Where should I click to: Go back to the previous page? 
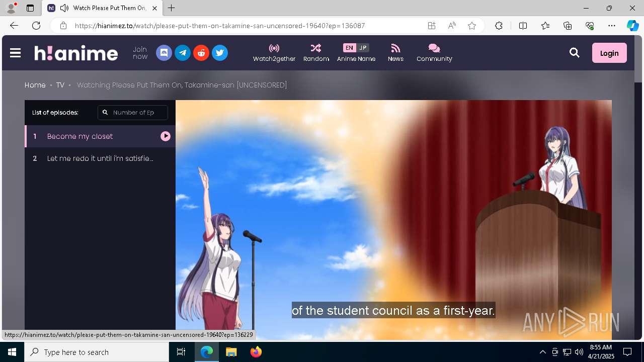click(x=14, y=26)
